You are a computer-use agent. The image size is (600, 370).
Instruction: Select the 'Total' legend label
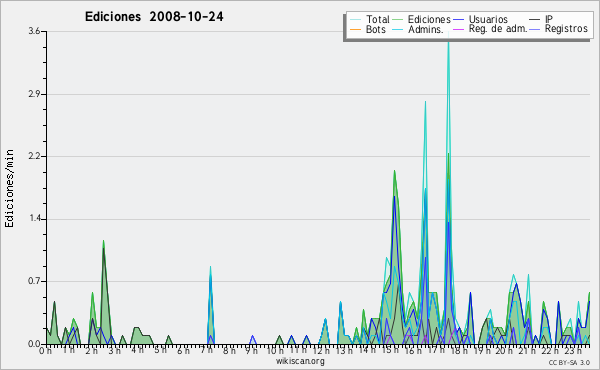[378, 19]
